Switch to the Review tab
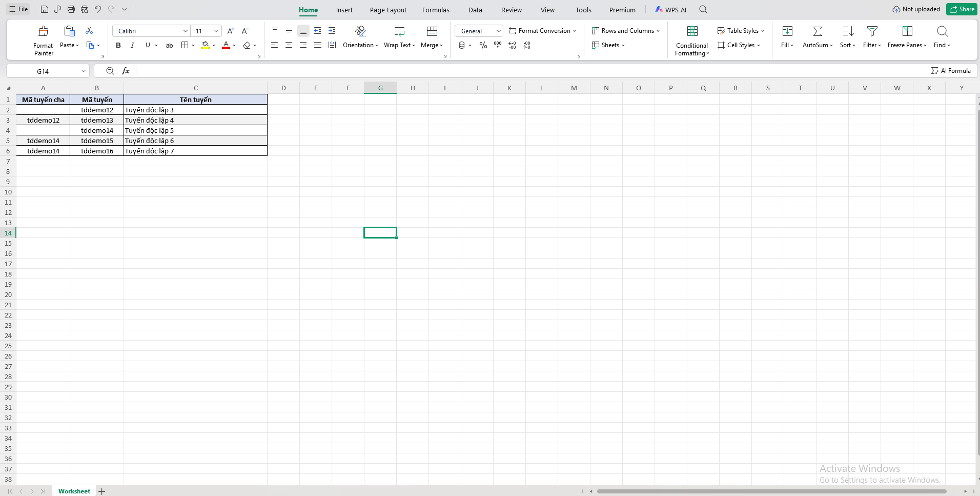This screenshot has width=980, height=496. click(512, 10)
